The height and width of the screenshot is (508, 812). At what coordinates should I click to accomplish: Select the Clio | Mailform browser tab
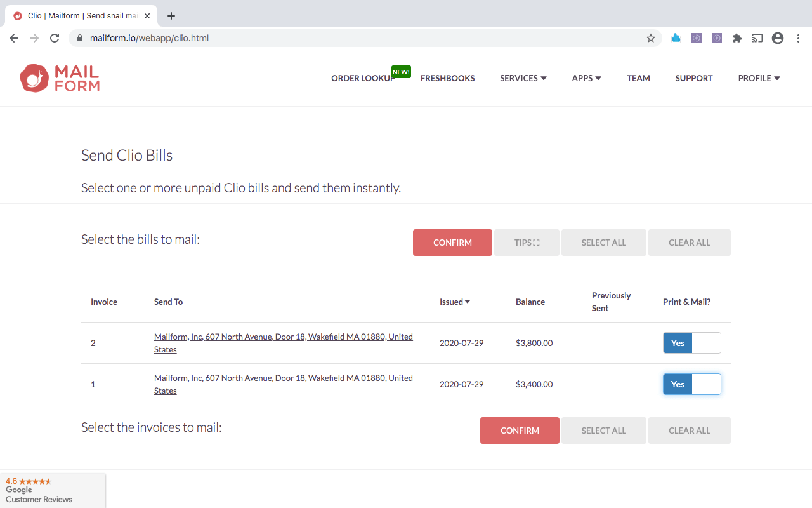(81, 16)
